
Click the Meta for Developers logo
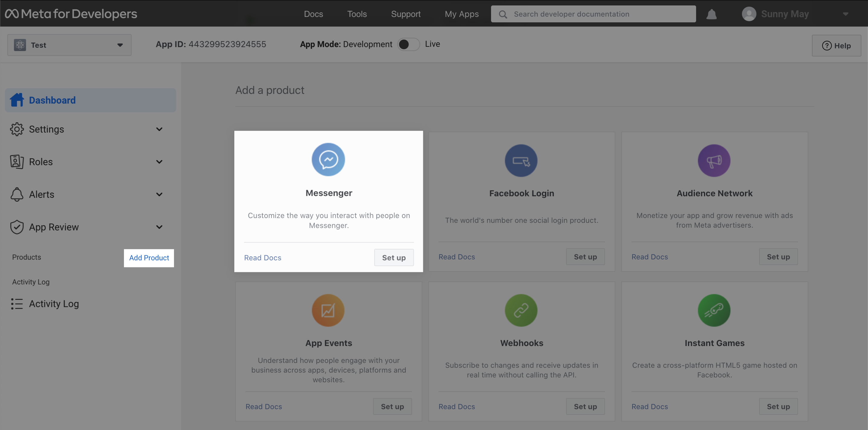(71, 14)
